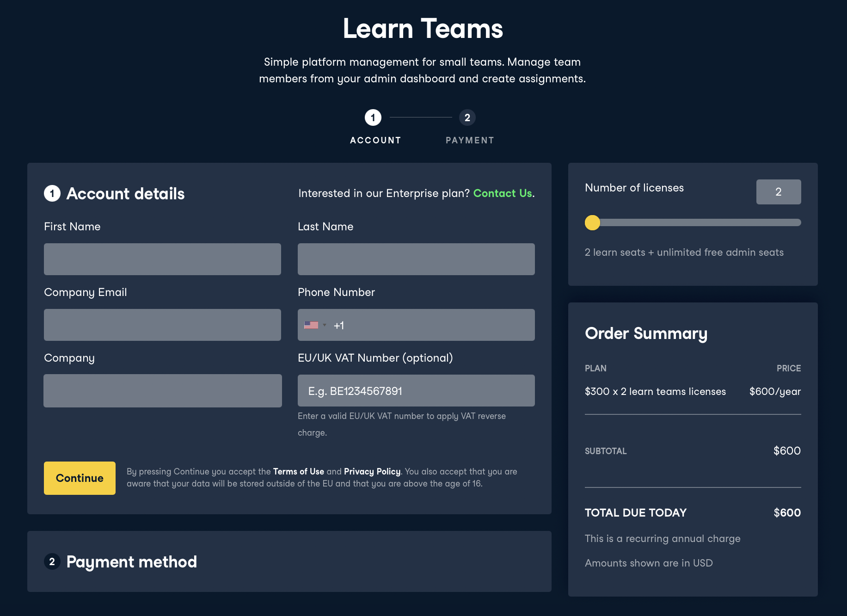Open the phone country code dropdown arrow

325,325
